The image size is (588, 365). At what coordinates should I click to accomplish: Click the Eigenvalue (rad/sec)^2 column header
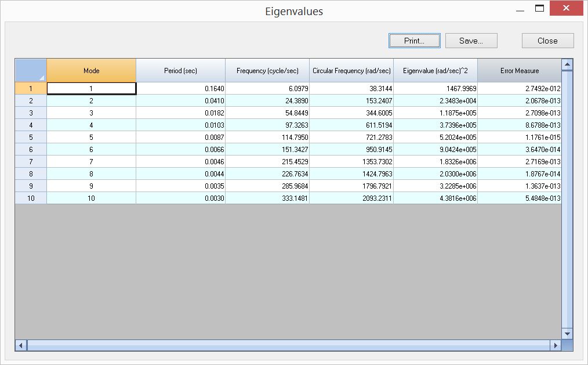(x=435, y=70)
